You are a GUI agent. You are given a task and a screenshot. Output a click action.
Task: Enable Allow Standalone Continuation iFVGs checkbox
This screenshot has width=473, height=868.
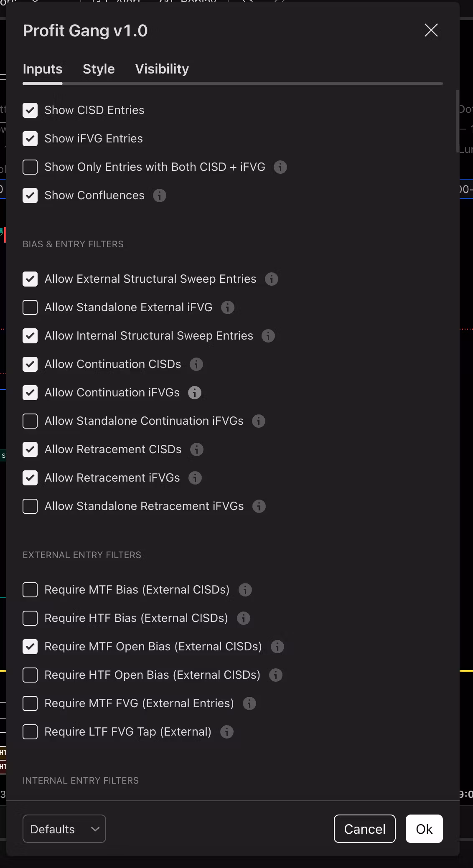(x=30, y=421)
